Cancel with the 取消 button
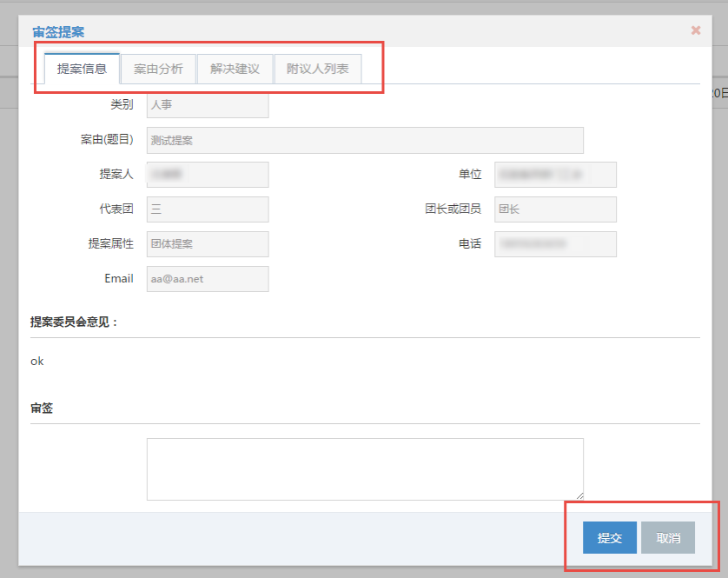This screenshot has height=578, width=728. (x=668, y=537)
